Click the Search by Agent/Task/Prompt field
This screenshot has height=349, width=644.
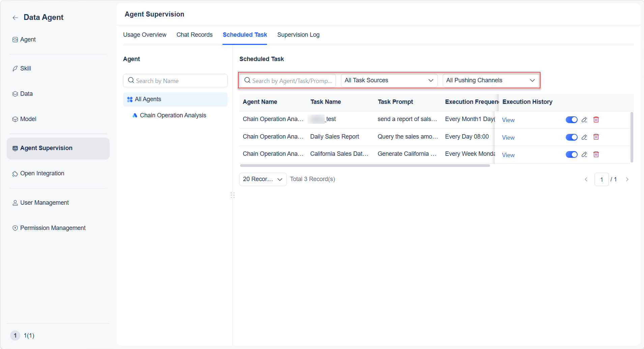tap(288, 81)
